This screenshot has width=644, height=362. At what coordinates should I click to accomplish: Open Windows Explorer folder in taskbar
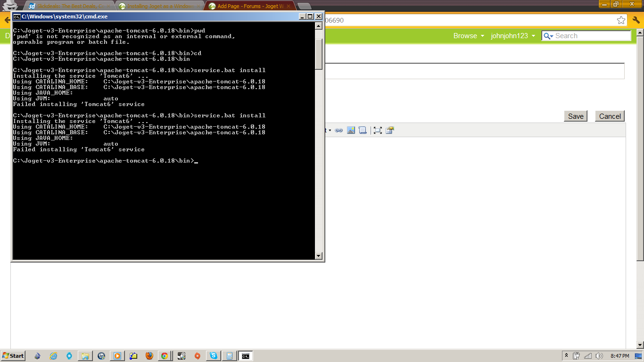coord(85,356)
